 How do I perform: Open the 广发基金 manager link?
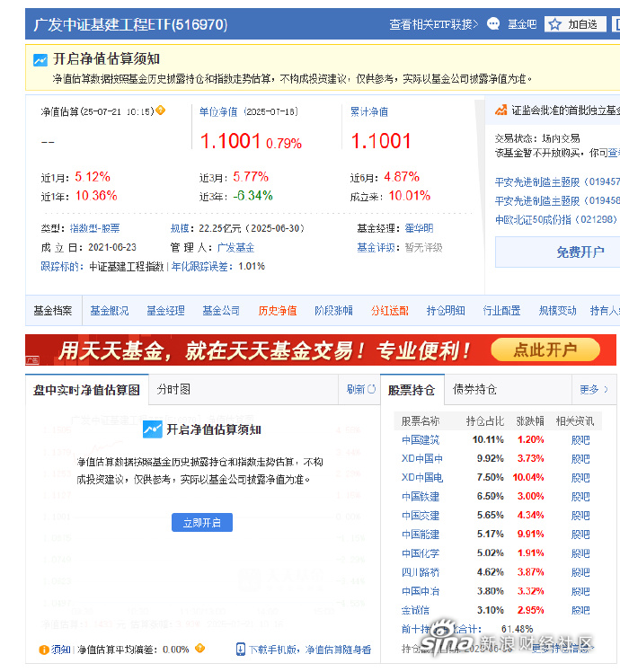point(235,247)
